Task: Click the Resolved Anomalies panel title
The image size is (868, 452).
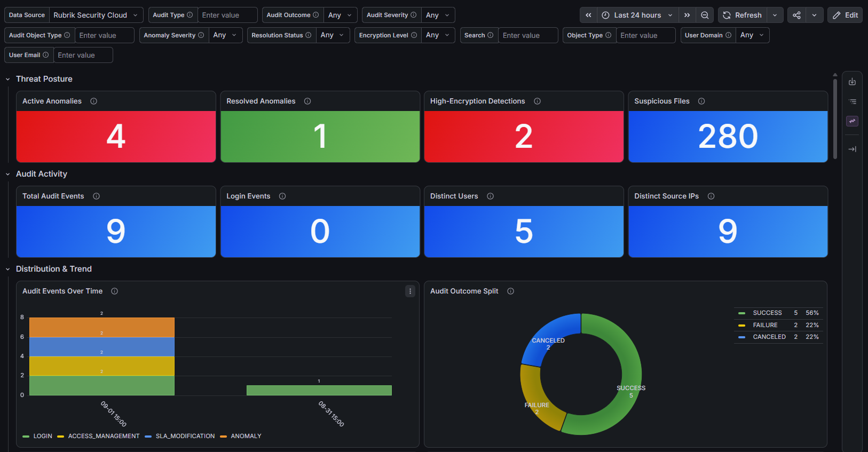Action: pos(261,101)
